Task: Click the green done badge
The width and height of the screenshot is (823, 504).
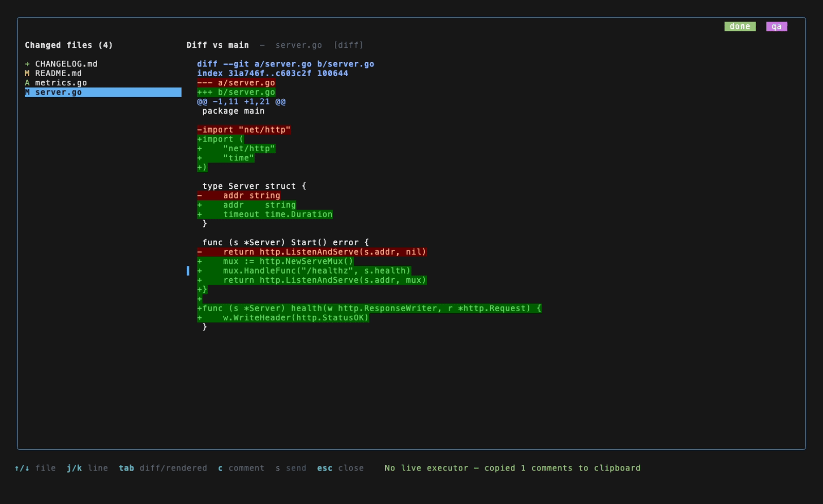Action: 740,26
